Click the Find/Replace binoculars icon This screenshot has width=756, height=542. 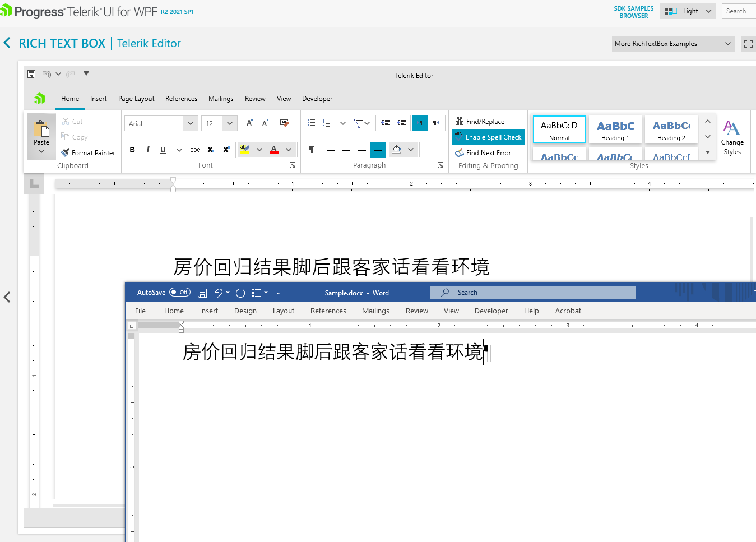pyautogui.click(x=460, y=121)
